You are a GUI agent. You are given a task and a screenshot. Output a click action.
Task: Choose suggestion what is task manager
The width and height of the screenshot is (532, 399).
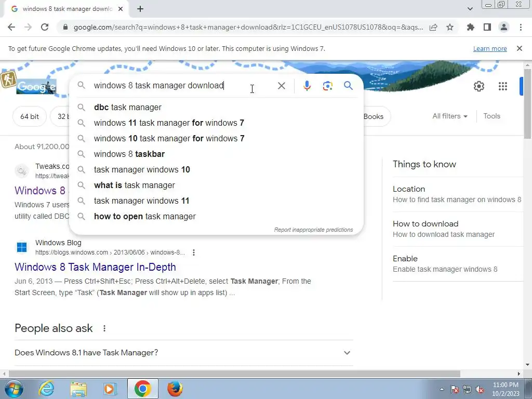(216, 185)
